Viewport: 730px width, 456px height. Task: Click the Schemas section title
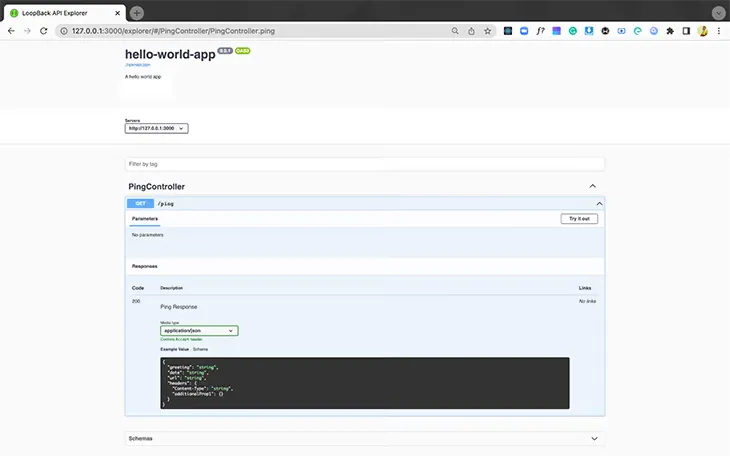[140, 438]
